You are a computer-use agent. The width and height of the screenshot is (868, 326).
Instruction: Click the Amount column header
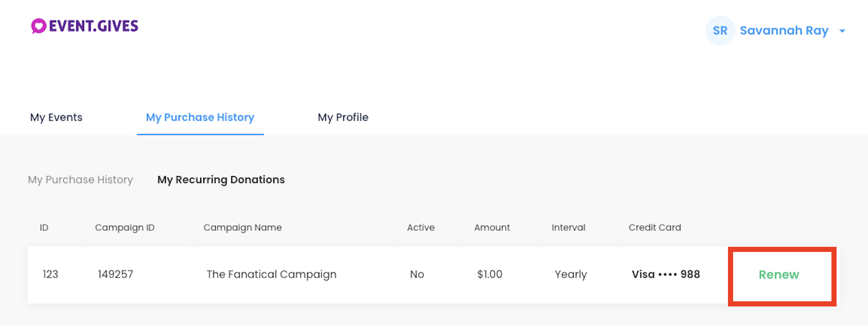[492, 227]
